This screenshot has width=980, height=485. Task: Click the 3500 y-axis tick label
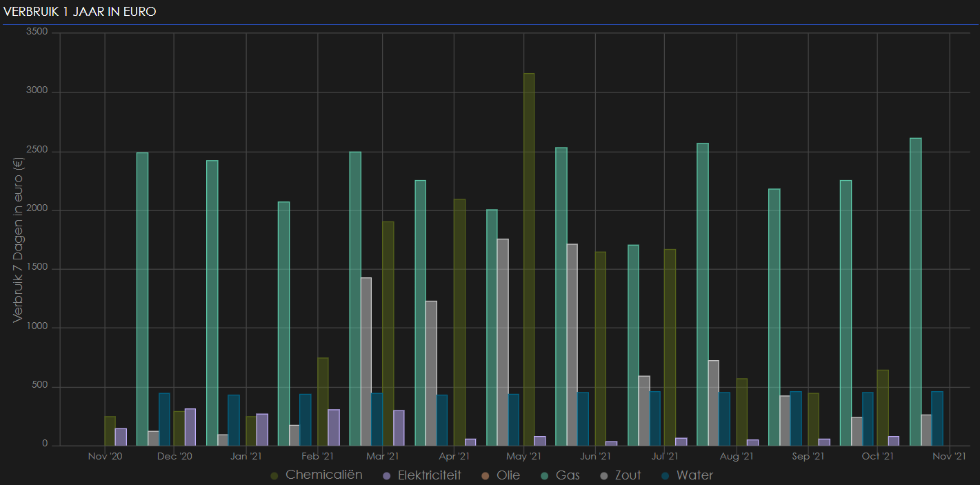37,32
